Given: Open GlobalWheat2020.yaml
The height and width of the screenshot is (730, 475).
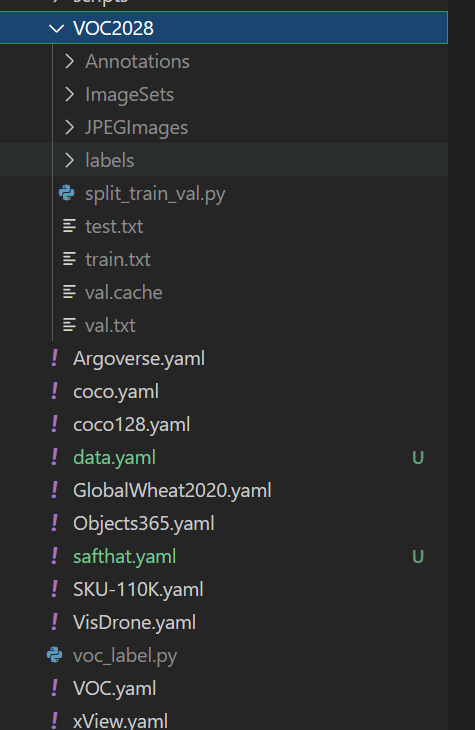Looking at the screenshot, I should (172, 491).
